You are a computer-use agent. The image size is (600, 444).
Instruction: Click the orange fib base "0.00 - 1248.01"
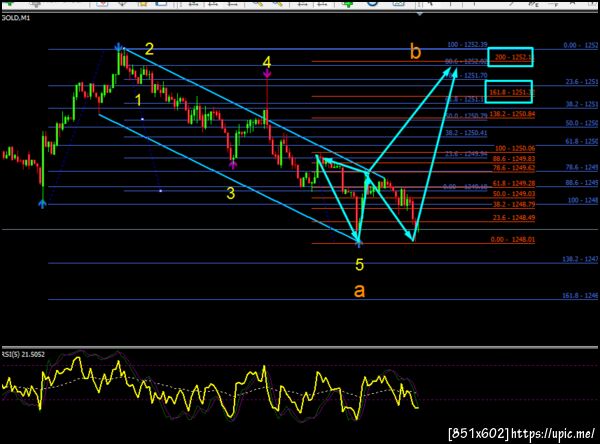[x=513, y=240]
